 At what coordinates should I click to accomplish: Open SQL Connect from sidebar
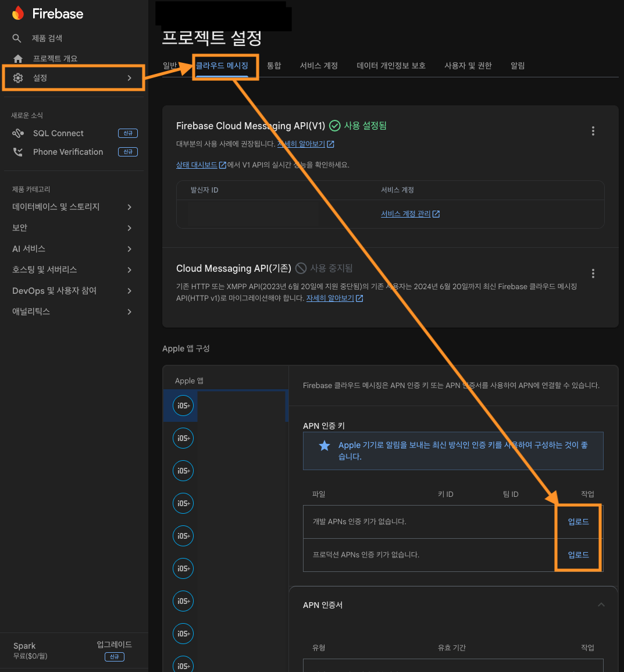tap(58, 133)
